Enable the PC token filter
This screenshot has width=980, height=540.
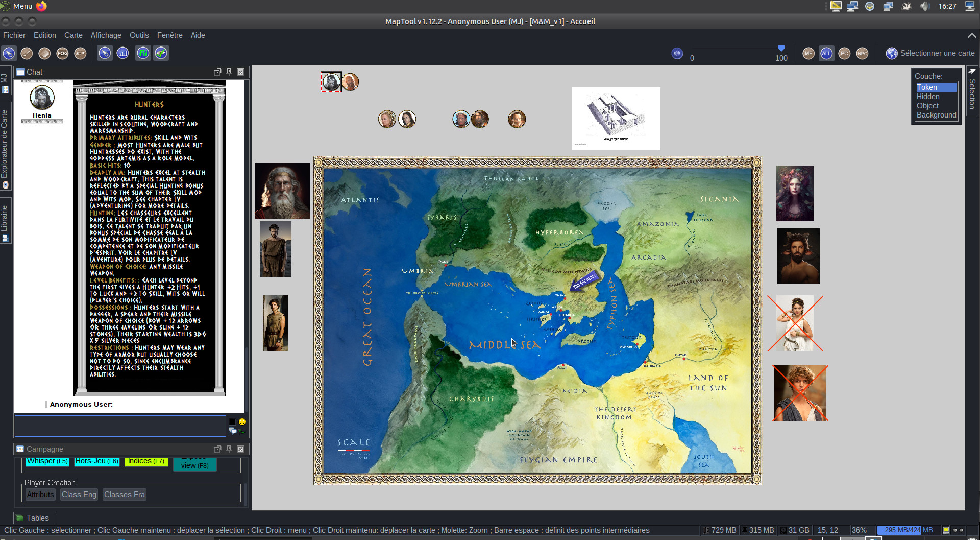click(844, 53)
